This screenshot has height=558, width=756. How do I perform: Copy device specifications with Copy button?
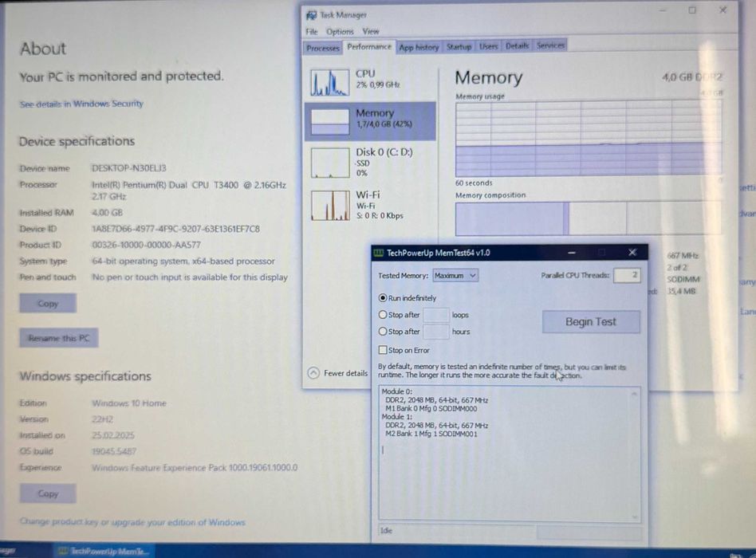point(48,304)
